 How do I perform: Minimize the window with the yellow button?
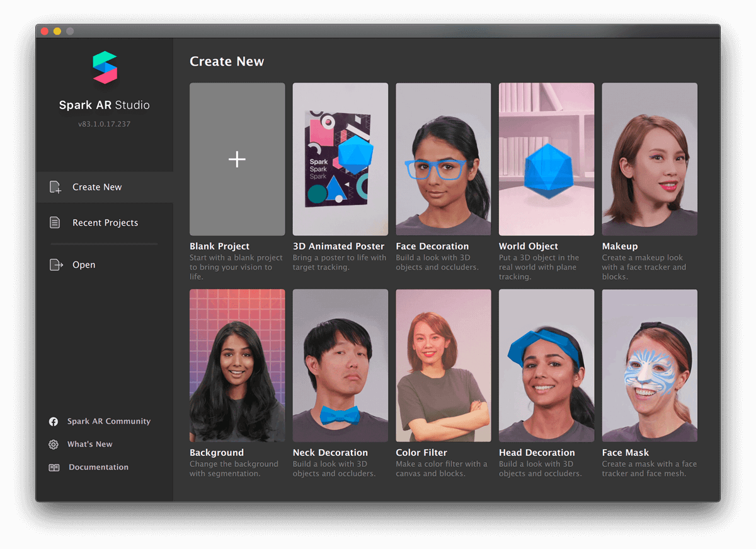click(57, 31)
